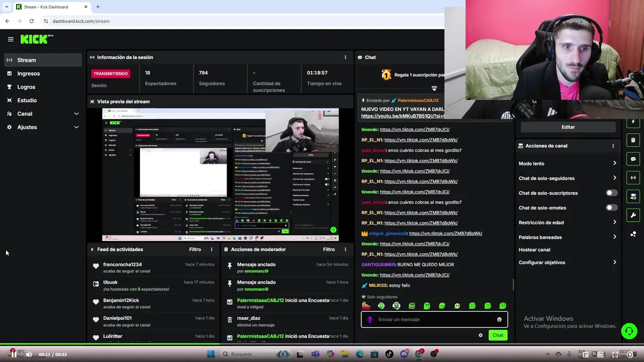Click the green headset support button
Image resolution: width=644 pixels, height=362 pixels.
[629, 331]
